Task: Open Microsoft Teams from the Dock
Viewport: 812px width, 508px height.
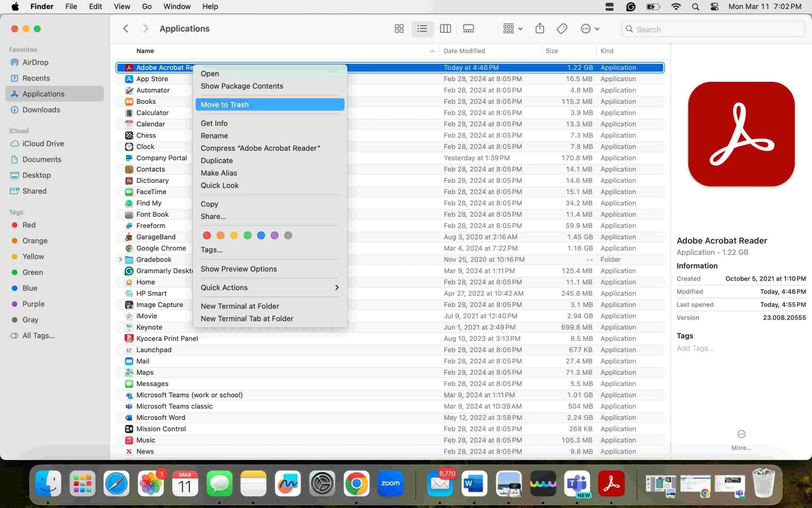Action: (577, 484)
